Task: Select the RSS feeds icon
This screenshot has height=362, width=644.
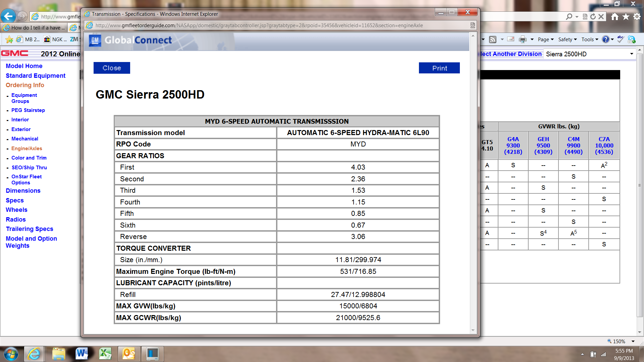Action: (493, 39)
